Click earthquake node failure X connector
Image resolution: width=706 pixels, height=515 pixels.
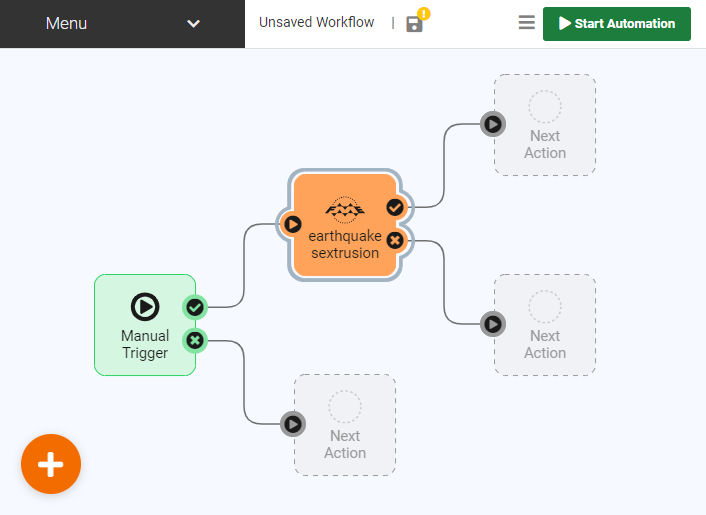[x=395, y=241]
